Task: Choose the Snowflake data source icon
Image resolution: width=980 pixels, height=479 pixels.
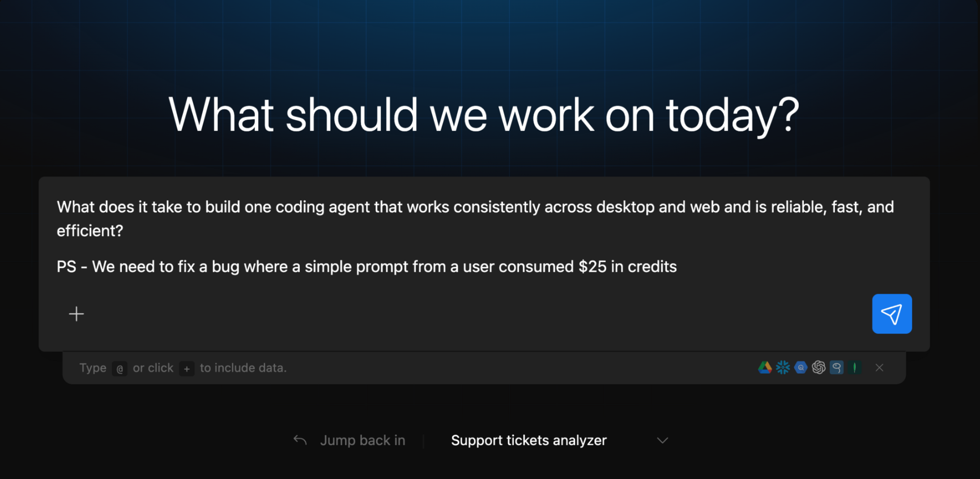Action: coord(783,367)
